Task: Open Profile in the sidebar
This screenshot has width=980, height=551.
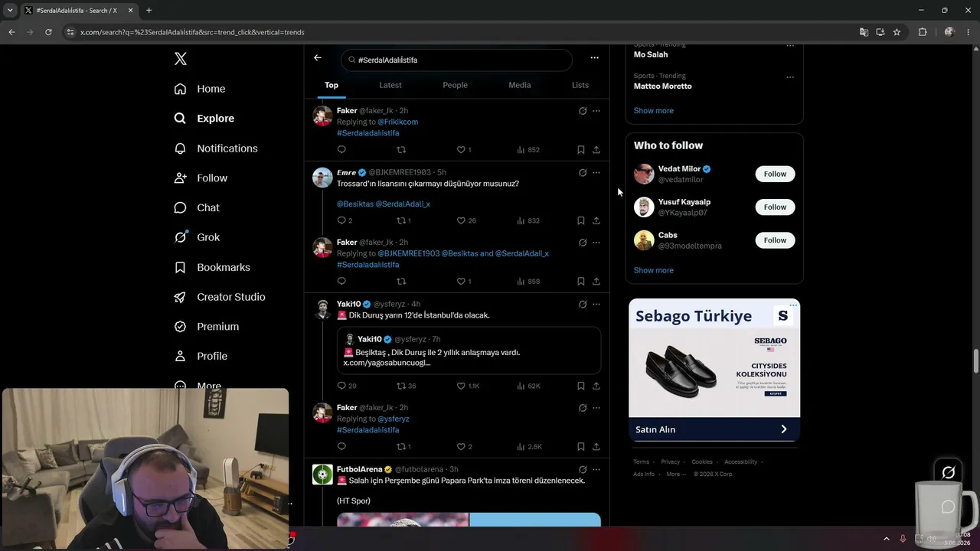Action: tap(201, 356)
